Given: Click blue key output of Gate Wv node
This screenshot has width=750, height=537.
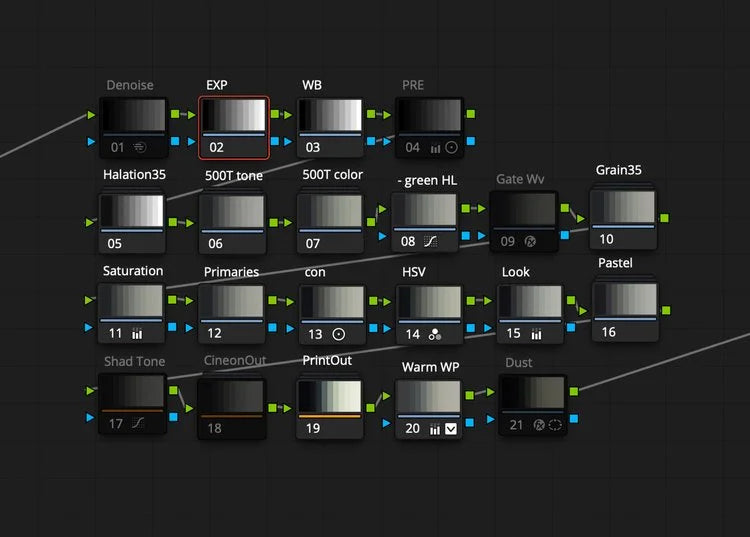Looking at the screenshot, I should (x=565, y=235).
